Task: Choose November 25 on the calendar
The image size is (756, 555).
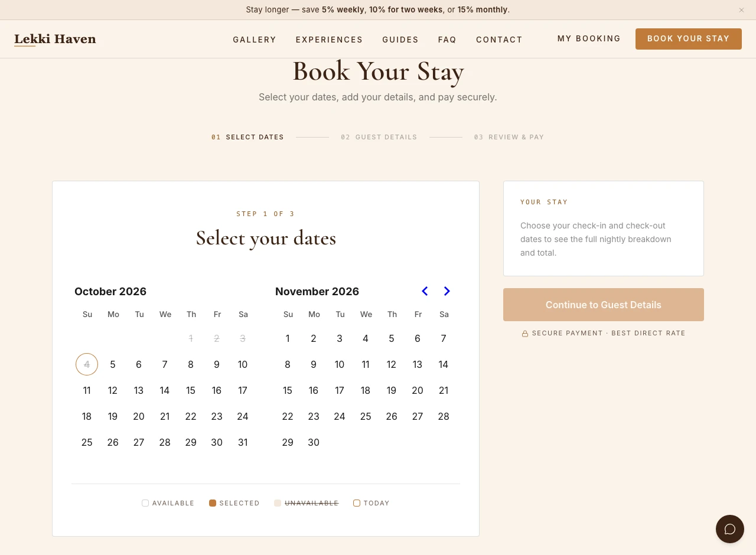Action: pyautogui.click(x=366, y=416)
